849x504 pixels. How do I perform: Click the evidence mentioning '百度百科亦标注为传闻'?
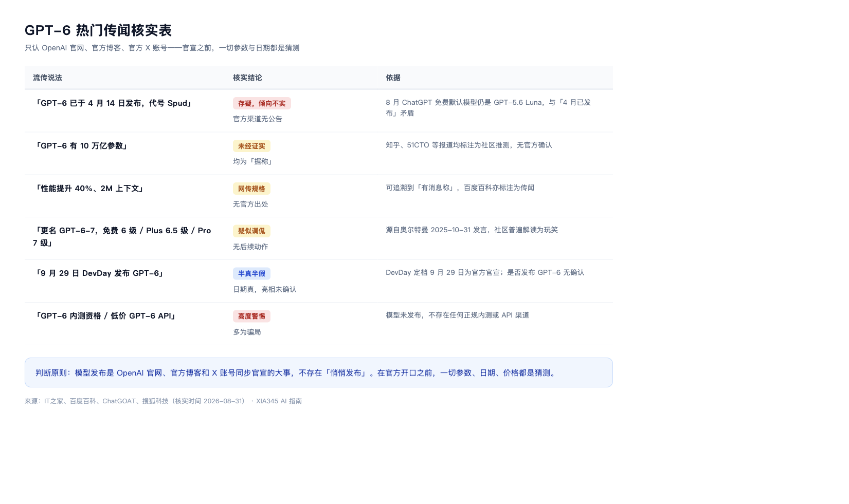pyautogui.click(x=460, y=188)
